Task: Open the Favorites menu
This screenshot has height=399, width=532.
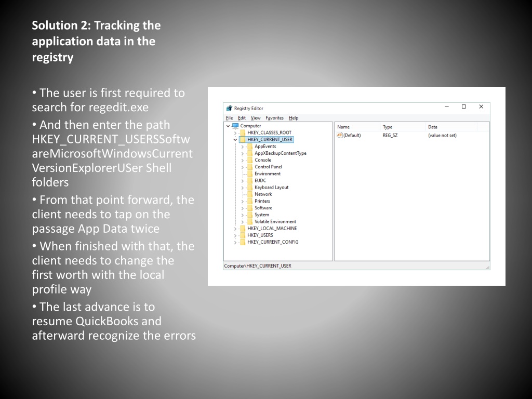Action: pyautogui.click(x=274, y=118)
